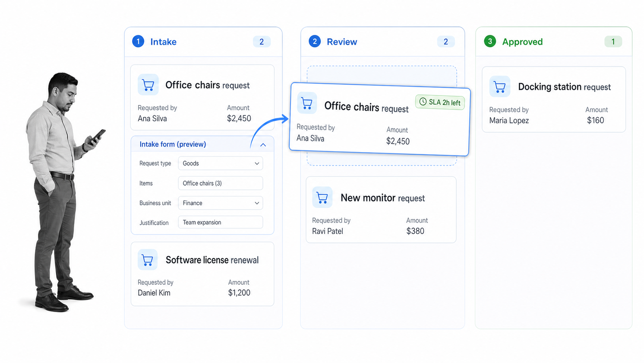The image size is (644, 363).
Task: Select the Approved column header
Action: pos(554,42)
